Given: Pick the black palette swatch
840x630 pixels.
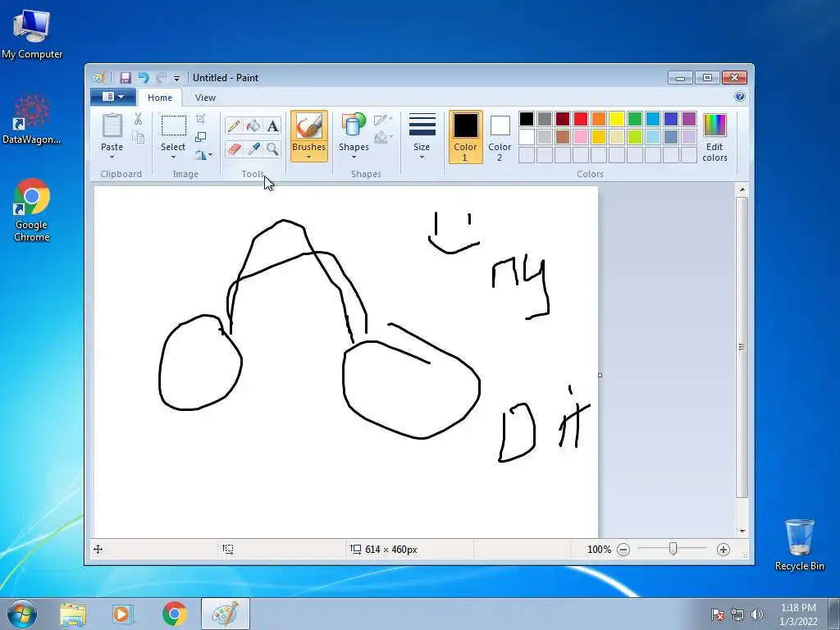Looking at the screenshot, I should (x=527, y=119).
